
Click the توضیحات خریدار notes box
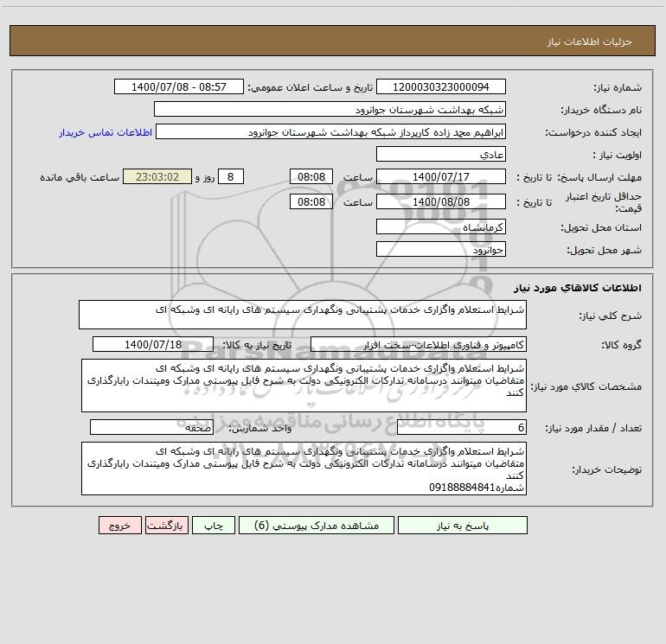pos(304,469)
